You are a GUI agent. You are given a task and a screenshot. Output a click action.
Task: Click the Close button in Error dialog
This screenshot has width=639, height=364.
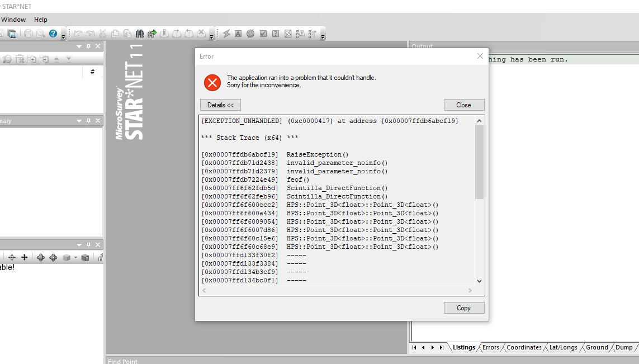pyautogui.click(x=463, y=105)
